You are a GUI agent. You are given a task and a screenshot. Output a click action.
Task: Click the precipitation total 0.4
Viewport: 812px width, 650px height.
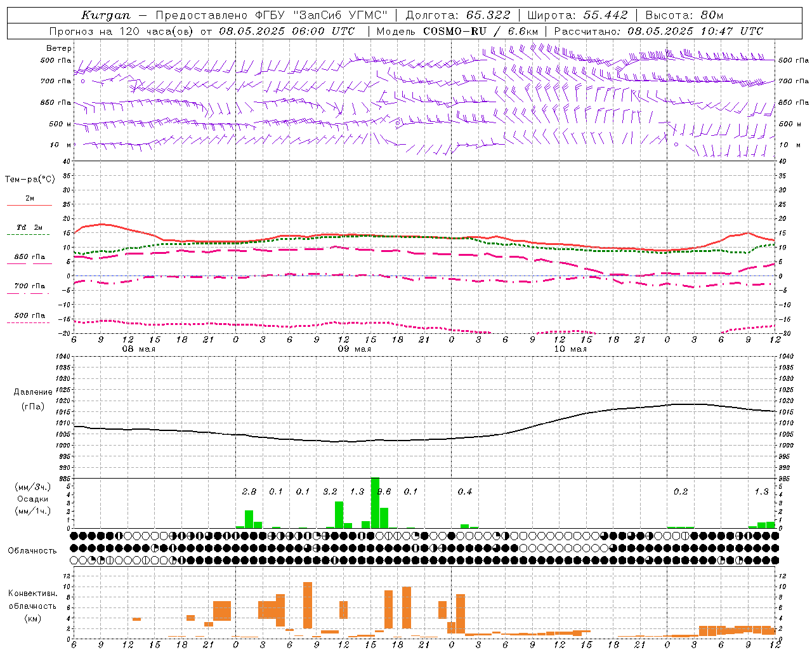(465, 491)
